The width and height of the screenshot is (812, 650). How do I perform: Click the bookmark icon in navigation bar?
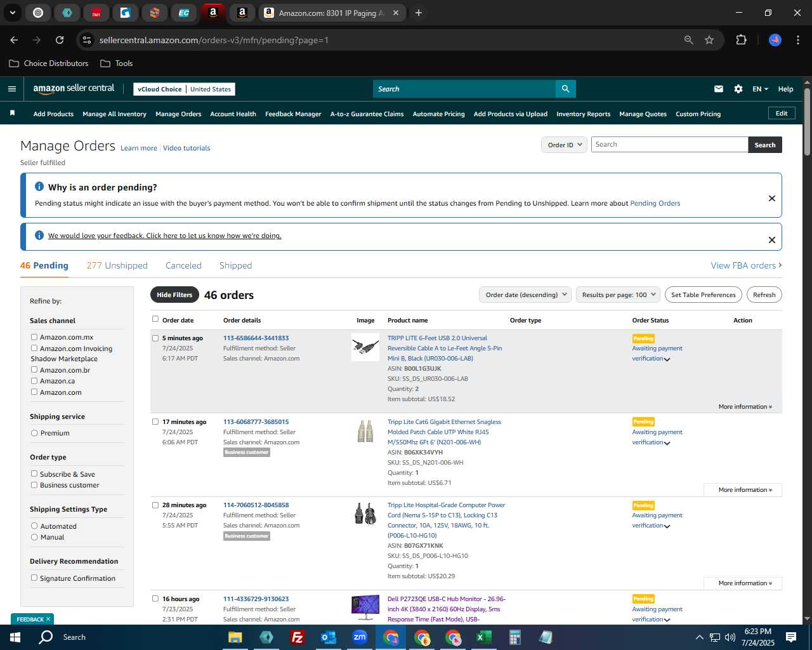12,114
